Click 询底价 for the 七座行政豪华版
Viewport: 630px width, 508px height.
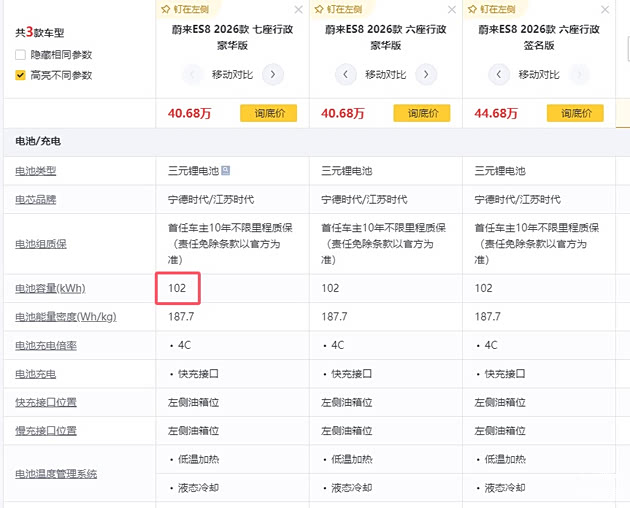point(268,113)
